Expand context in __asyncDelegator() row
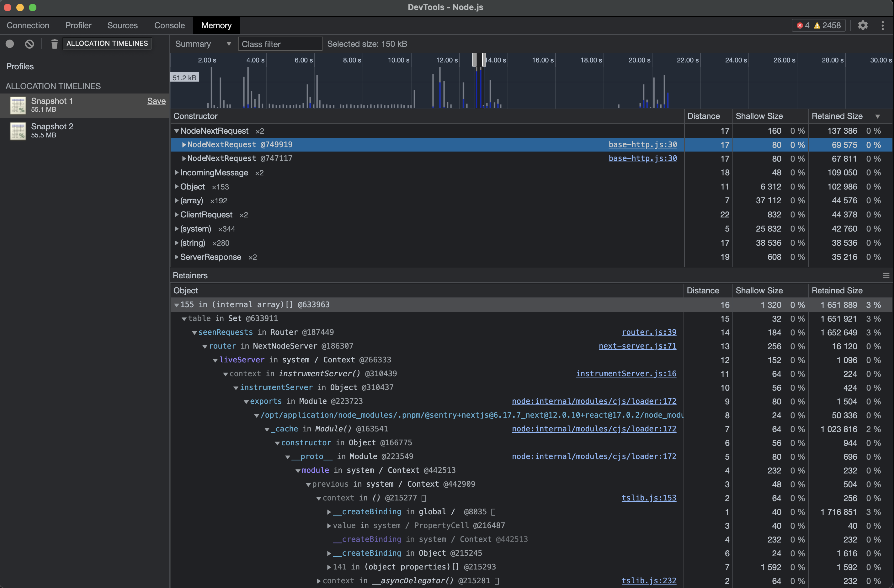 318,581
